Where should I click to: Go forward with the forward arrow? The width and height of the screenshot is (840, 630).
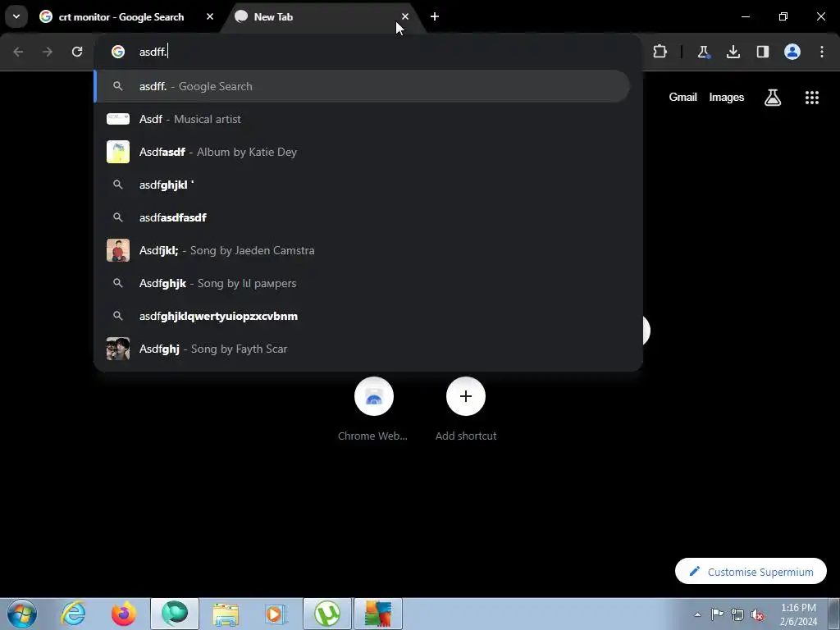(x=48, y=52)
